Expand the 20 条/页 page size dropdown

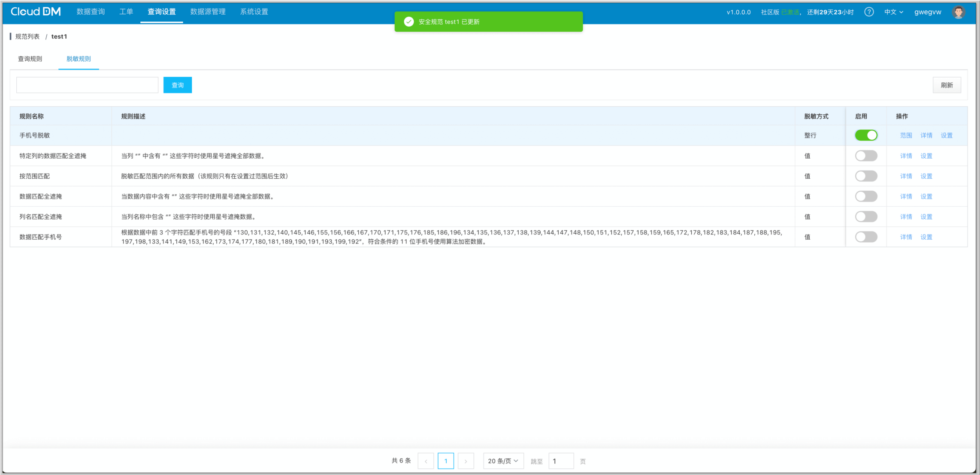(503, 461)
